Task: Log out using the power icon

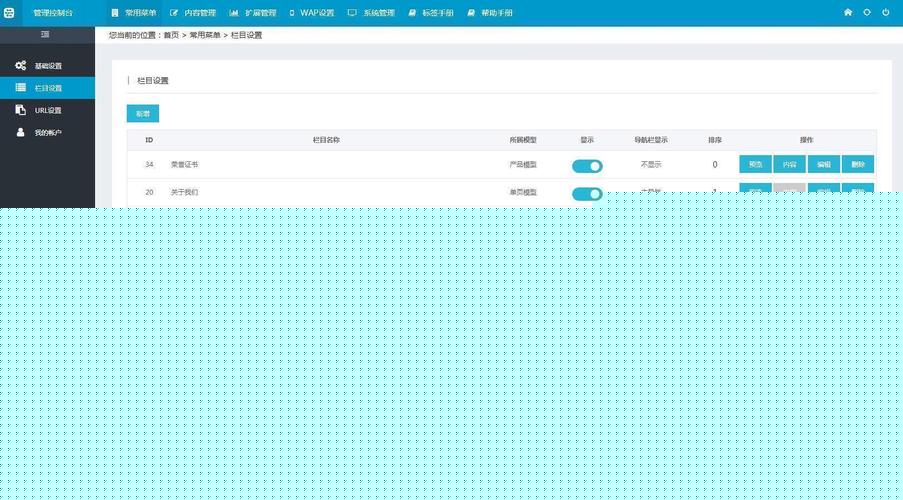Action: pyautogui.click(x=886, y=12)
